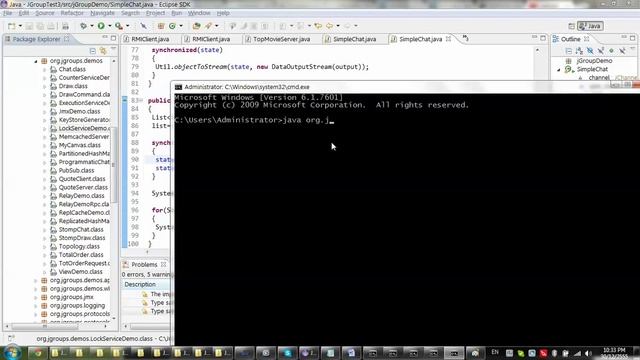Image resolution: width=640 pixels, height=360 pixels.
Task: Collapse the org.jgroups.demos package node
Action: 36,61
